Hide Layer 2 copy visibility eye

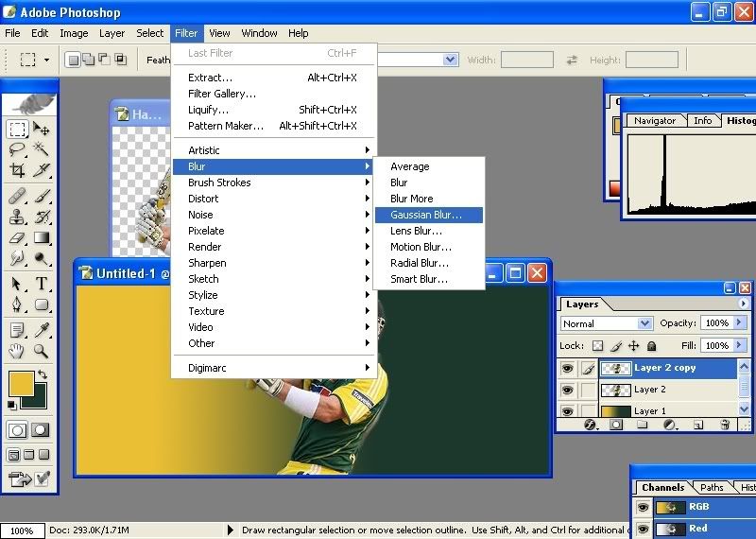point(568,368)
